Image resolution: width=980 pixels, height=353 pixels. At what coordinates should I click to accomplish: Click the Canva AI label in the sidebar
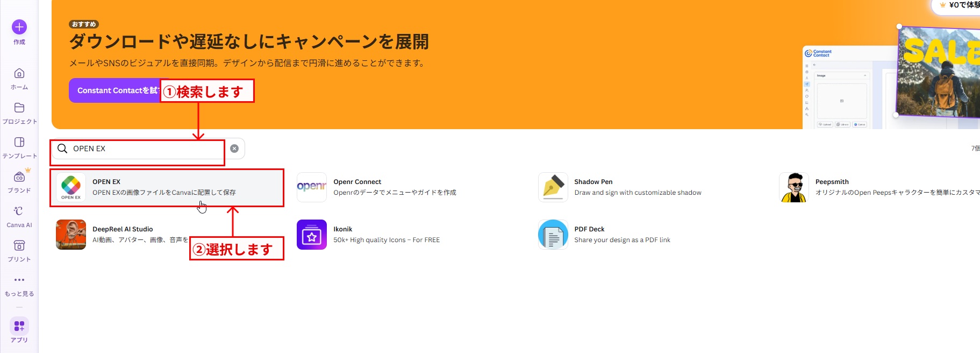pyautogui.click(x=19, y=225)
